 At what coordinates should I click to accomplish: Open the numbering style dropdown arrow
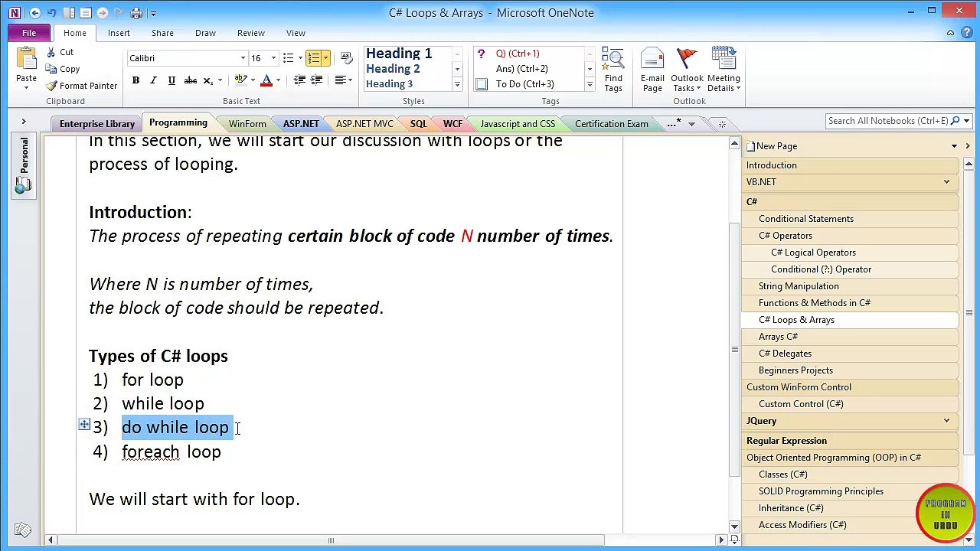325,58
